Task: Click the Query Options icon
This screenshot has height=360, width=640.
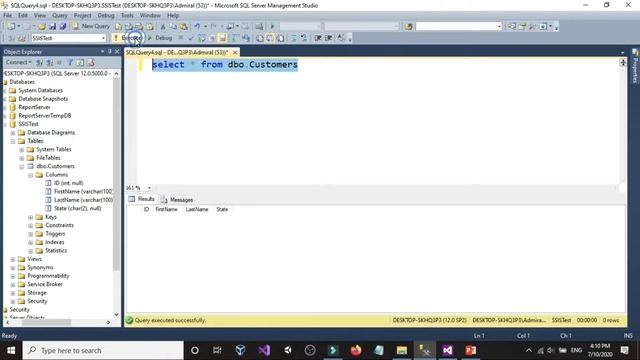Action: click(212, 38)
